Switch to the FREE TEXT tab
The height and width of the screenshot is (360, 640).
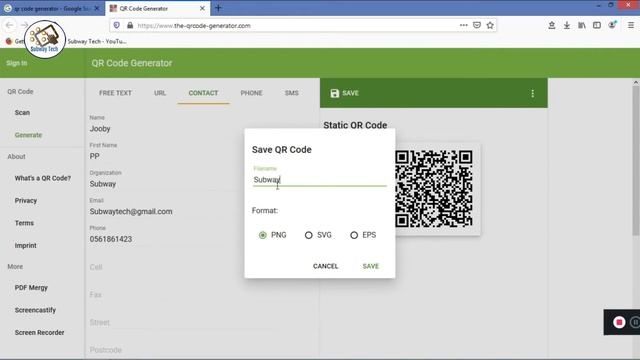pyautogui.click(x=116, y=93)
